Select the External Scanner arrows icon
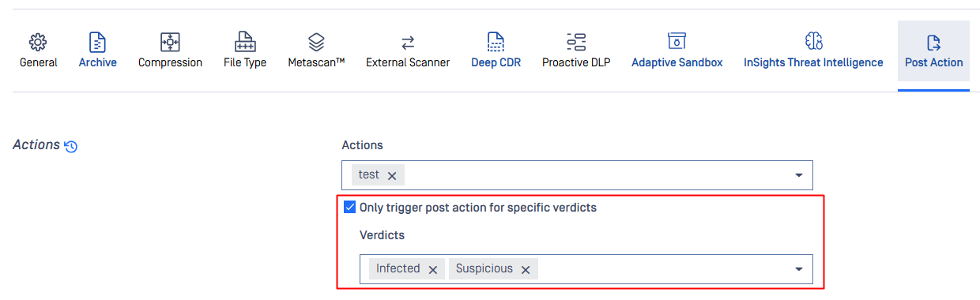Image resolution: width=980 pixels, height=300 pixels. 408,42
